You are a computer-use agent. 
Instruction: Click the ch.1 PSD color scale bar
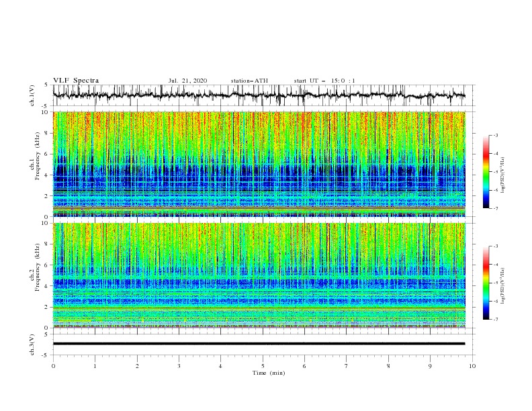point(486,172)
